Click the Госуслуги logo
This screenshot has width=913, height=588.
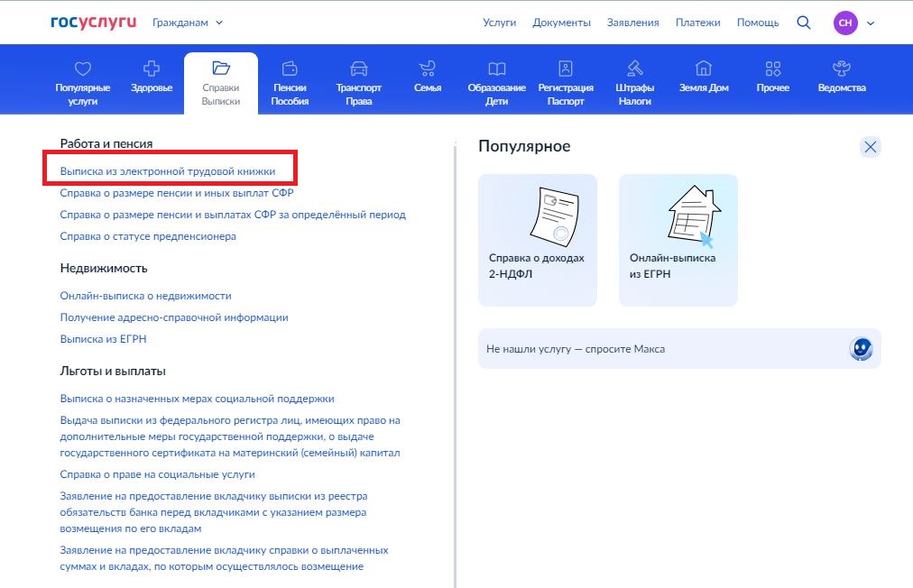click(94, 23)
